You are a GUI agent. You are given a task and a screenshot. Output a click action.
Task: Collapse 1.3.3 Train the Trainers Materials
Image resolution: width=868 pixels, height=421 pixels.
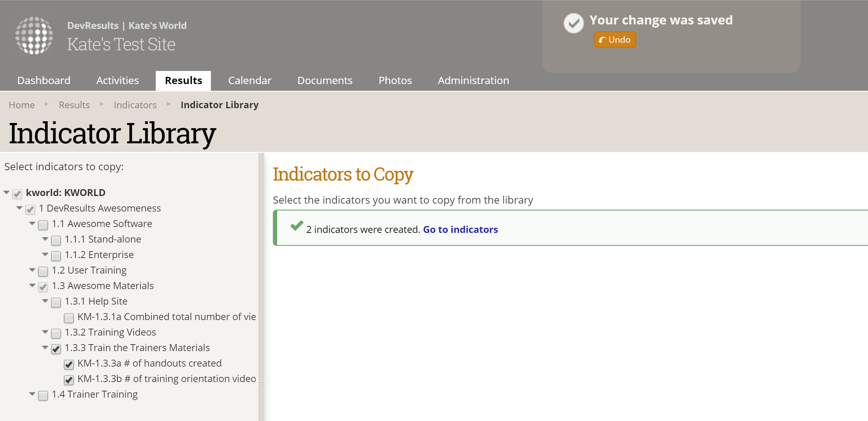click(x=45, y=347)
